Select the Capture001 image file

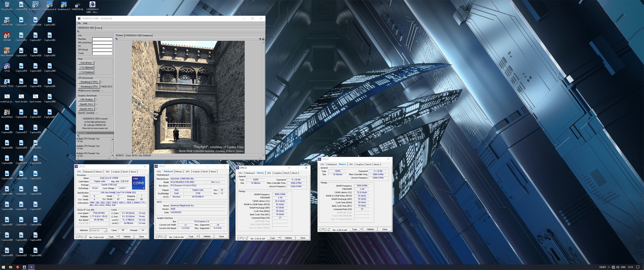point(7,129)
